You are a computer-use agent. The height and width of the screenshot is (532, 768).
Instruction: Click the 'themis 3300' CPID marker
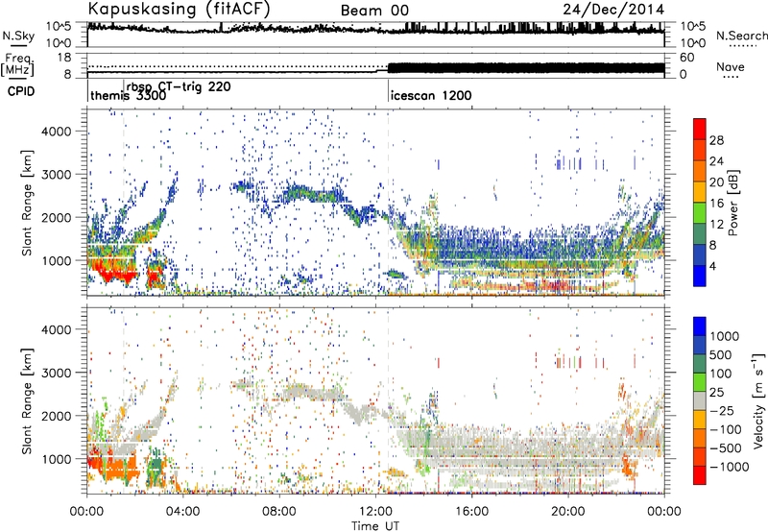click(128, 95)
